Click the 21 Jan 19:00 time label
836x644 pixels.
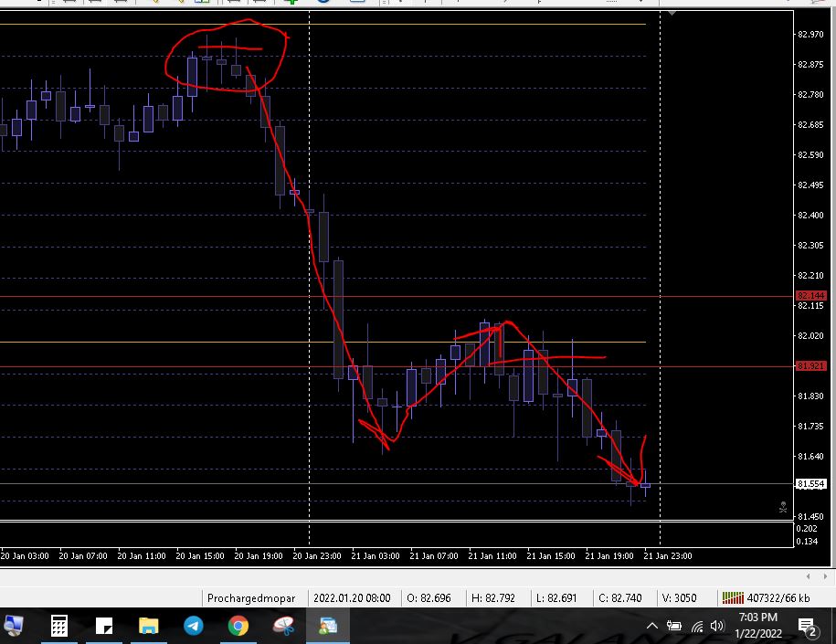point(608,555)
